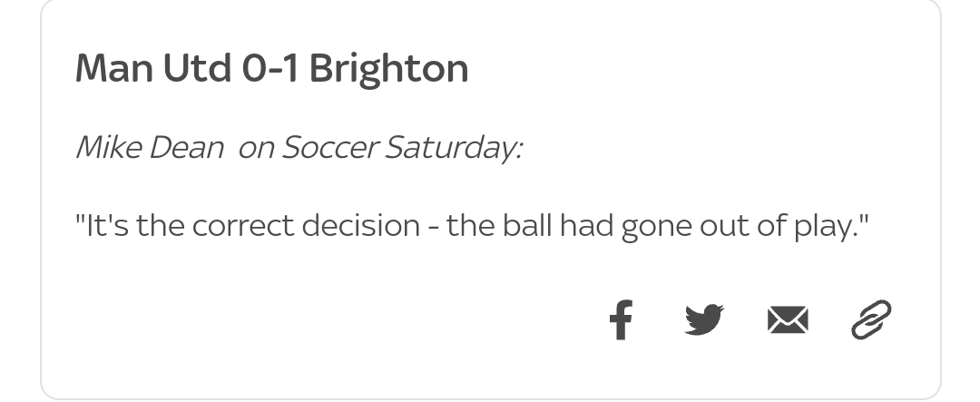Click the 0-1 score in the headline

(x=270, y=68)
